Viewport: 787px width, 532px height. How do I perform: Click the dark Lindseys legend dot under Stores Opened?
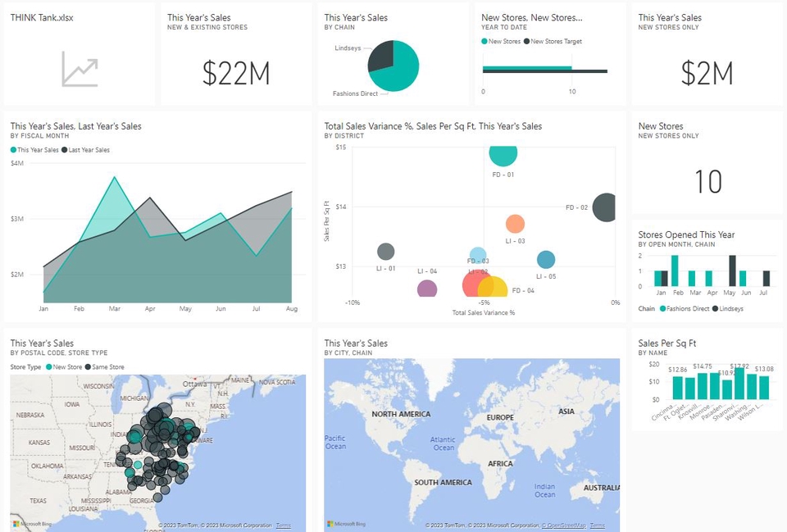coord(715,307)
